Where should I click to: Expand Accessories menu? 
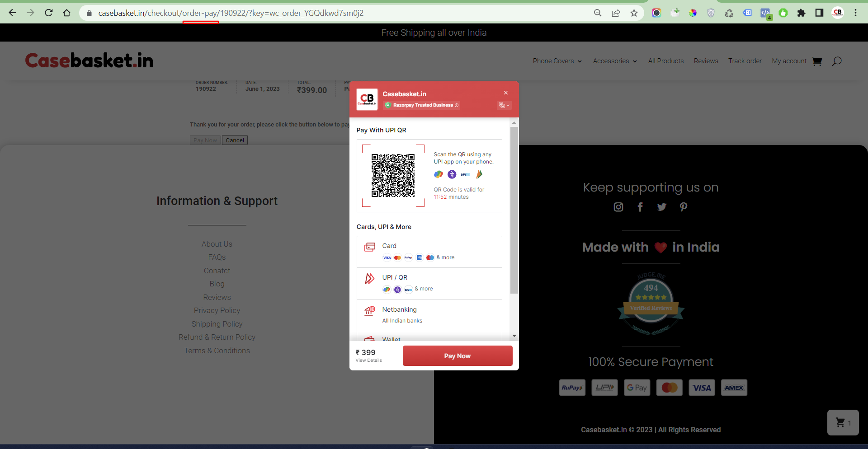click(615, 61)
